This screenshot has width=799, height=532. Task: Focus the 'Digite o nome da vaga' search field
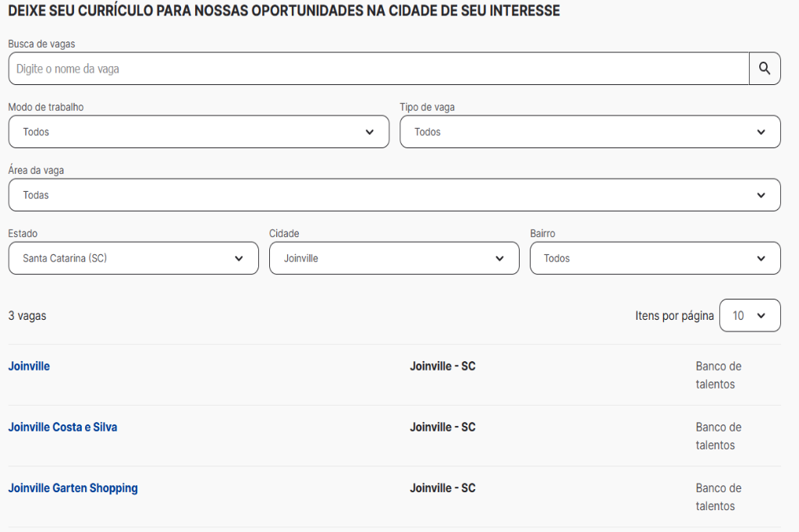(x=378, y=69)
